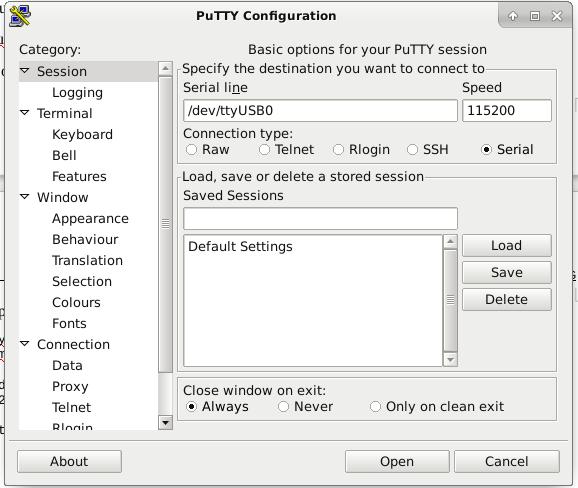Click the Speed input field
The image size is (578, 488).
point(507,111)
